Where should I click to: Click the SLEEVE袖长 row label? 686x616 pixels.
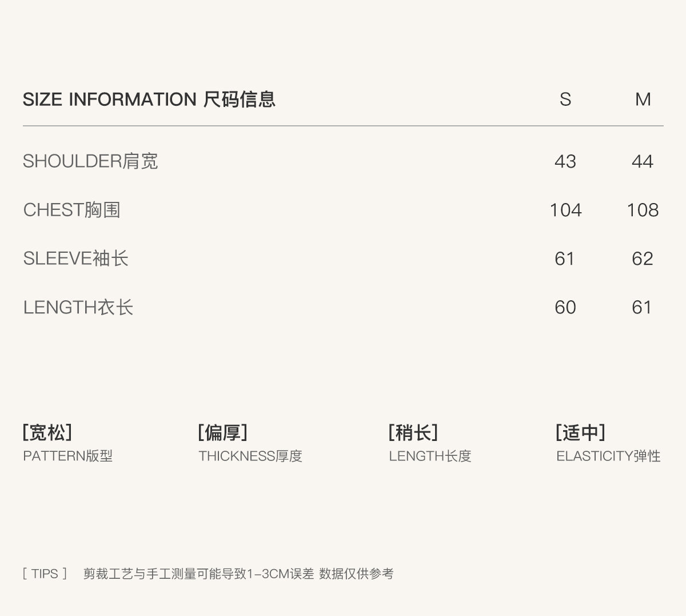click(75, 259)
